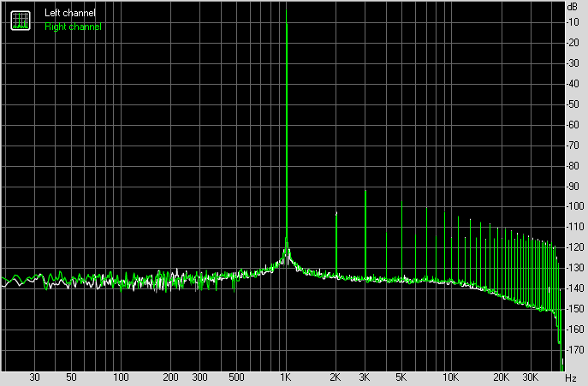Click the spectrum graph icon in the legend
This screenshot has width=588, height=386.
point(21,21)
